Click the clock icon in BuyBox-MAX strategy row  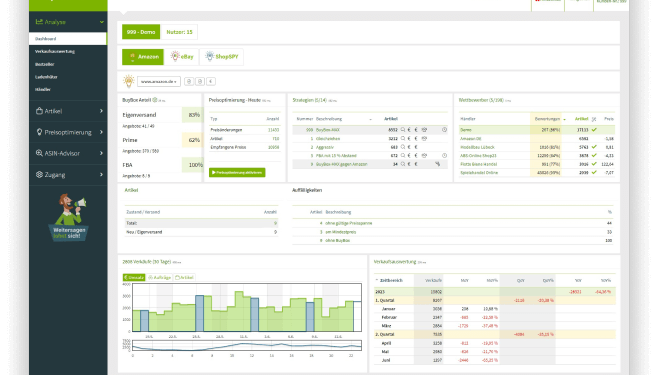(x=444, y=130)
